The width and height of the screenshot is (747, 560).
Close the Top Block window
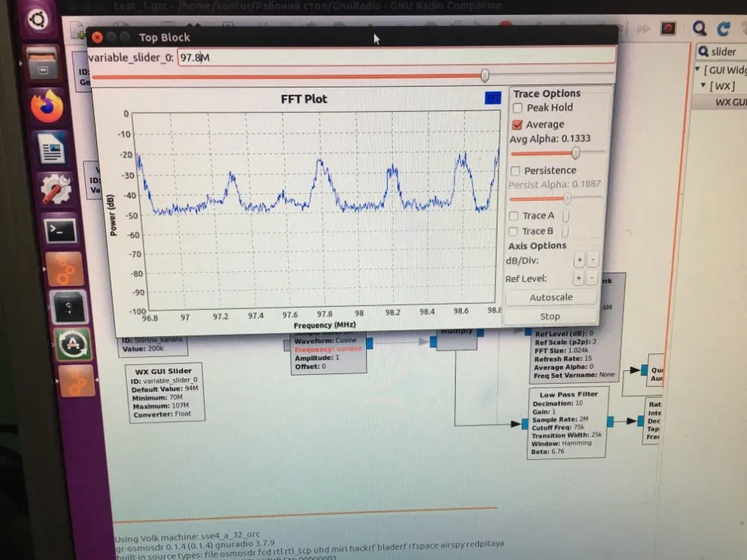97,37
